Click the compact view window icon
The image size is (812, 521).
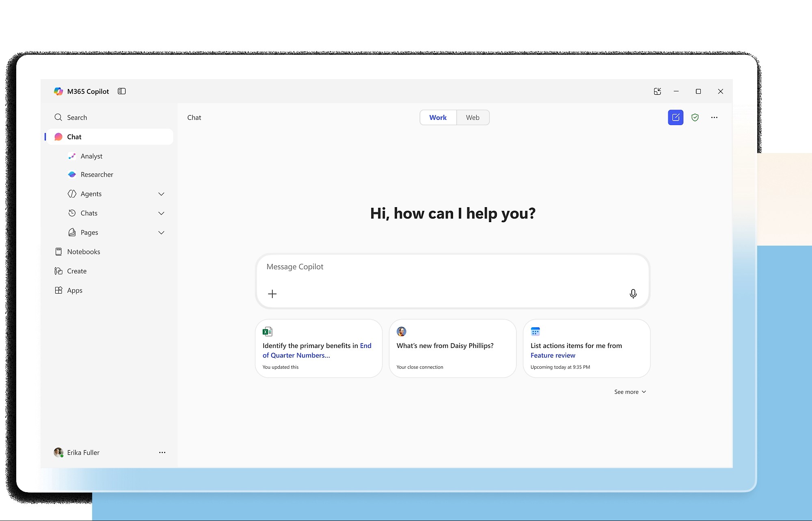[x=658, y=91]
